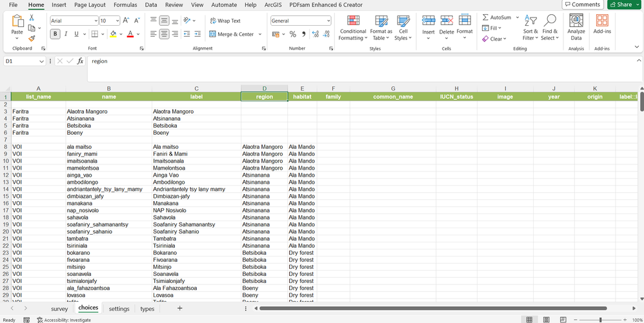Viewport: 644px width, 323px height.
Task: Open the Clear dropdown
Action: [x=494, y=39]
